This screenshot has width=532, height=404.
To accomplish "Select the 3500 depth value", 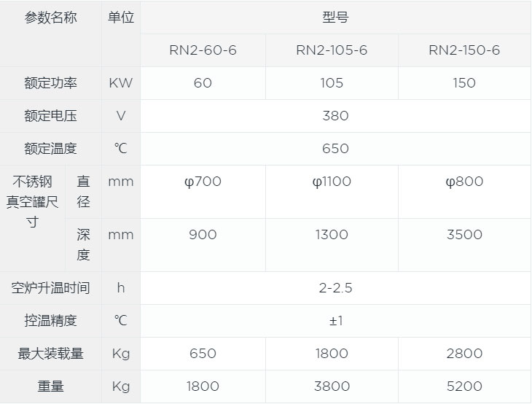I will click(x=464, y=235).
